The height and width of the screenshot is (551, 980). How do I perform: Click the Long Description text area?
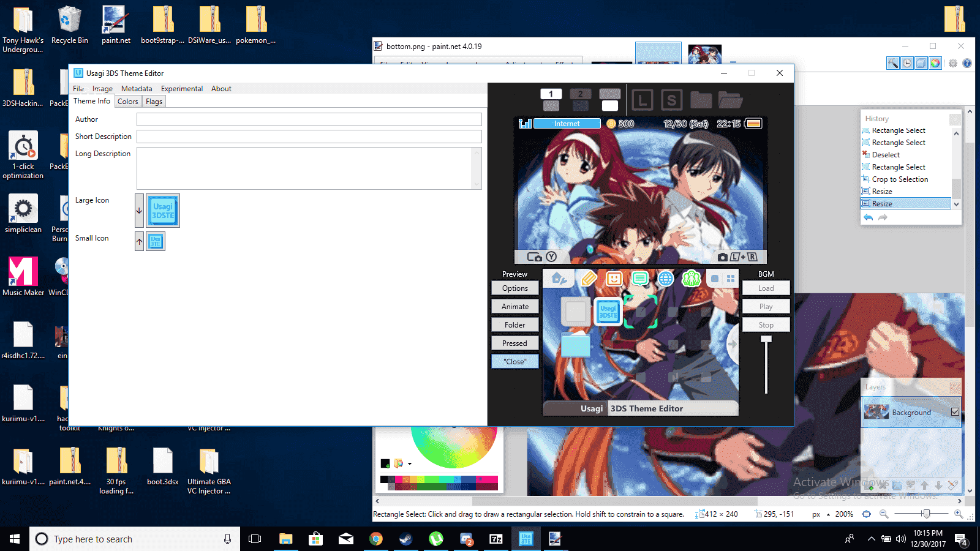[x=309, y=168]
